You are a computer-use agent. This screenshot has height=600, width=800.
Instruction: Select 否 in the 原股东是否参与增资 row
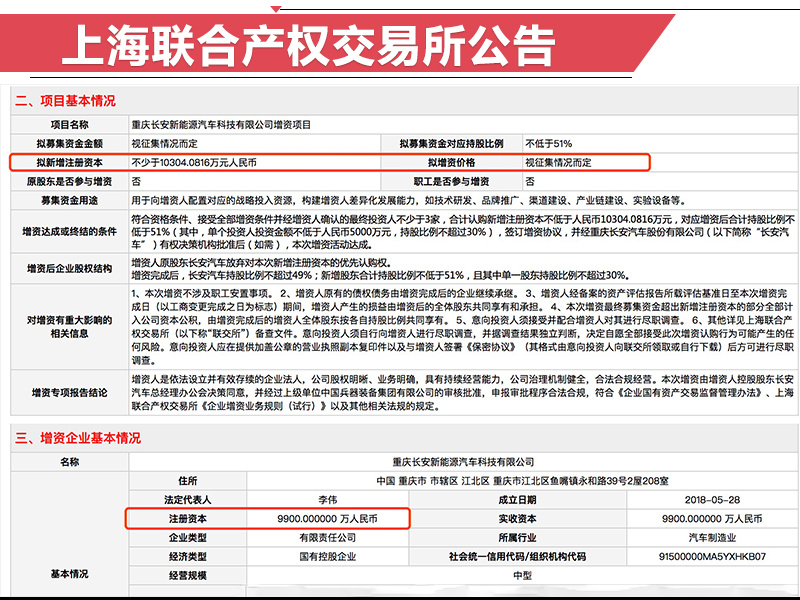[x=136, y=181]
